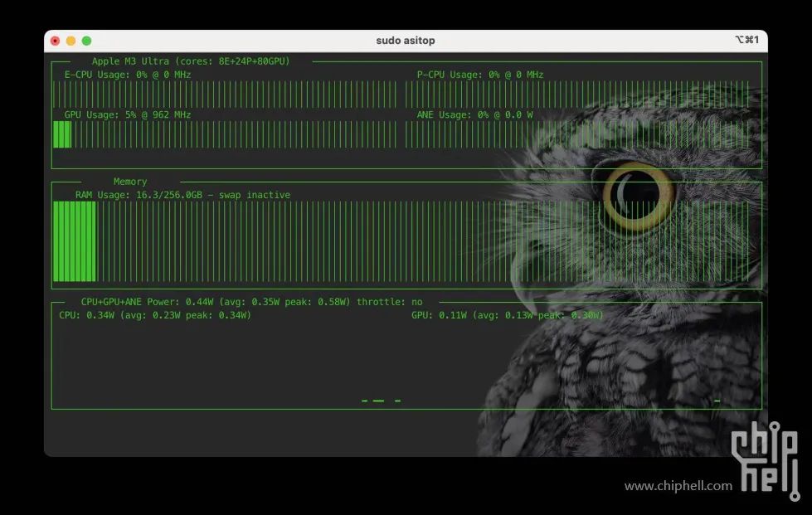Click the 'sudo asitop' window title
The width and height of the screenshot is (812, 515).
click(x=406, y=41)
